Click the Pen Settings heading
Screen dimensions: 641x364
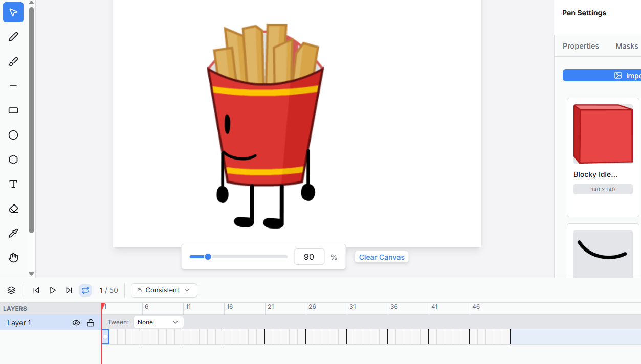(x=584, y=13)
